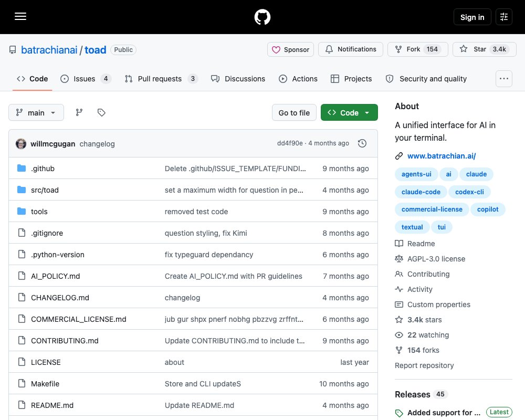The width and height of the screenshot is (525, 420).
Task: Open the commit history clock icon
Action: tap(362, 143)
